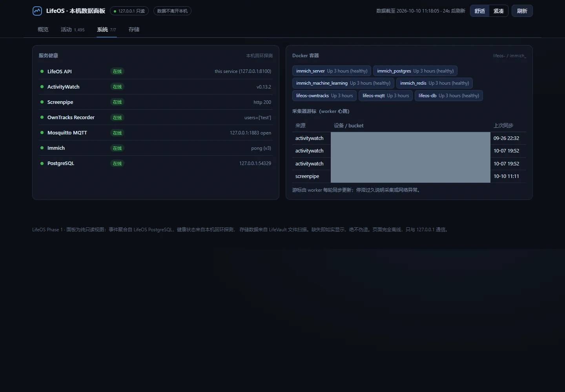Image resolution: width=565 pixels, height=392 pixels.
Task: Click the 数据不离开本机 badge
Action: coord(172,11)
